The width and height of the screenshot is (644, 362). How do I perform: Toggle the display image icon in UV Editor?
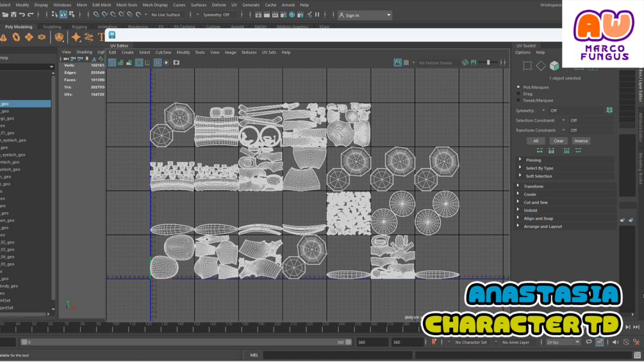pos(397,62)
